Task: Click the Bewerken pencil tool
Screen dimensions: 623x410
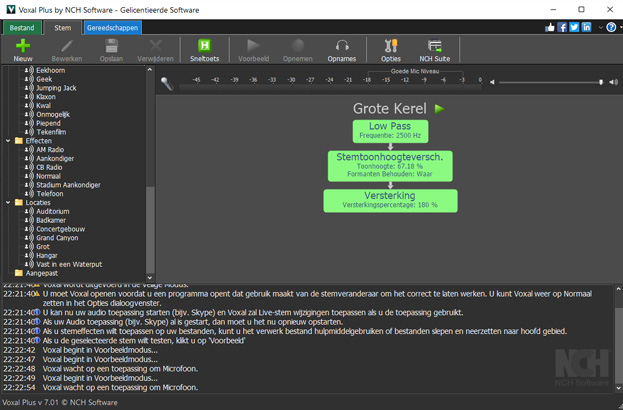Action: (67, 46)
